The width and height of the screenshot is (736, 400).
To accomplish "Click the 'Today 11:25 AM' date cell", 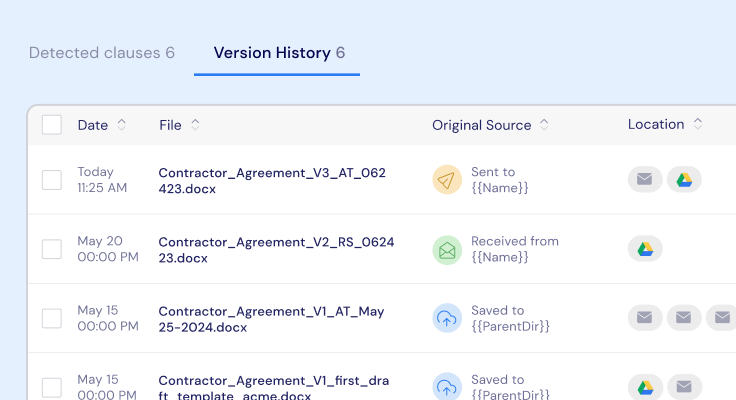I will (102, 180).
